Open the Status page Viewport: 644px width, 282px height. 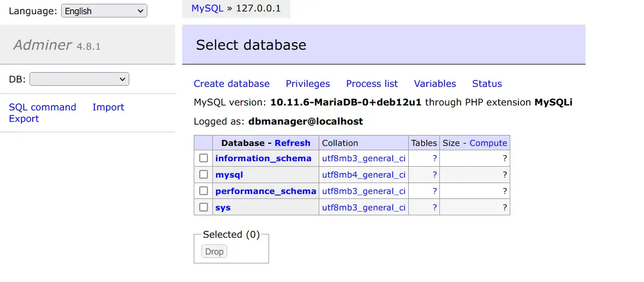pos(487,84)
